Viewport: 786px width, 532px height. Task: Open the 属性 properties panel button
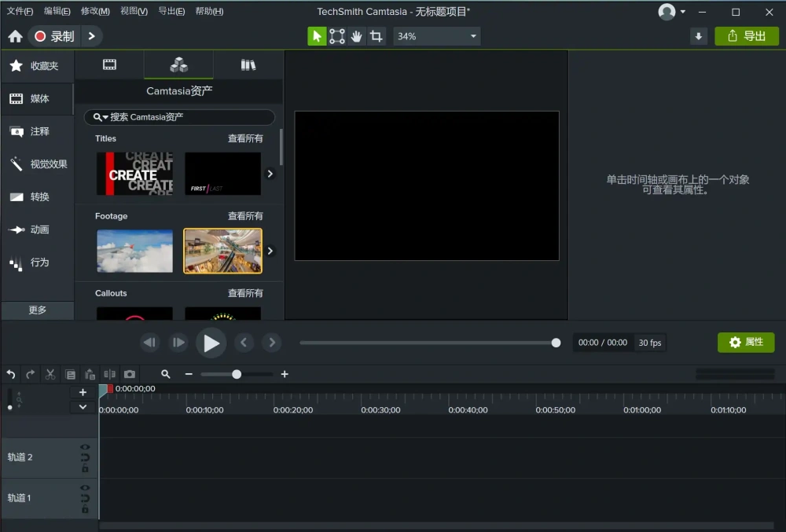click(x=746, y=342)
